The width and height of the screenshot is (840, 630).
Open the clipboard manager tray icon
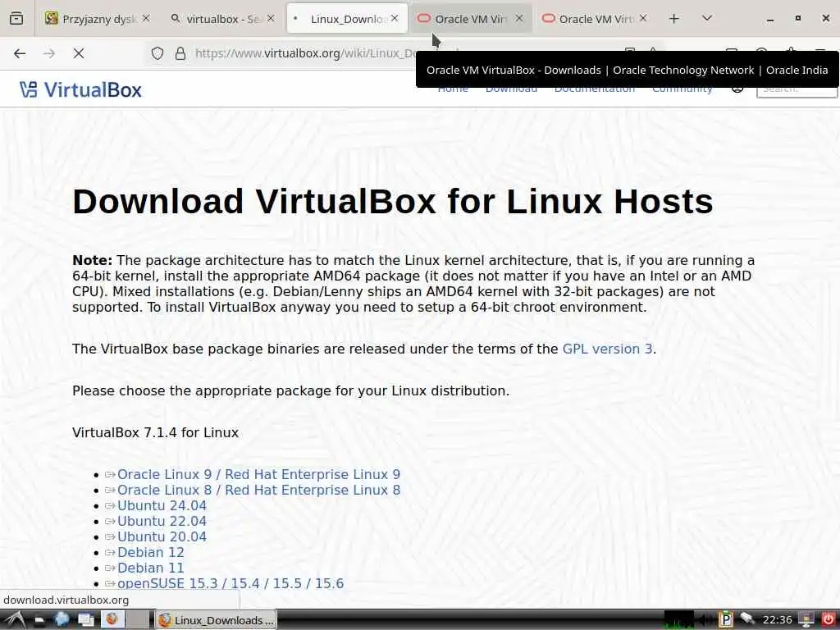click(725, 620)
